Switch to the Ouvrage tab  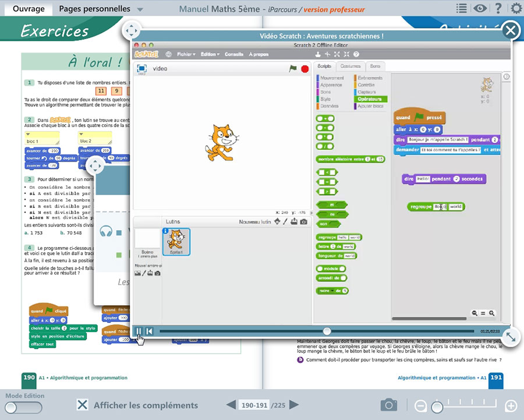click(x=27, y=9)
